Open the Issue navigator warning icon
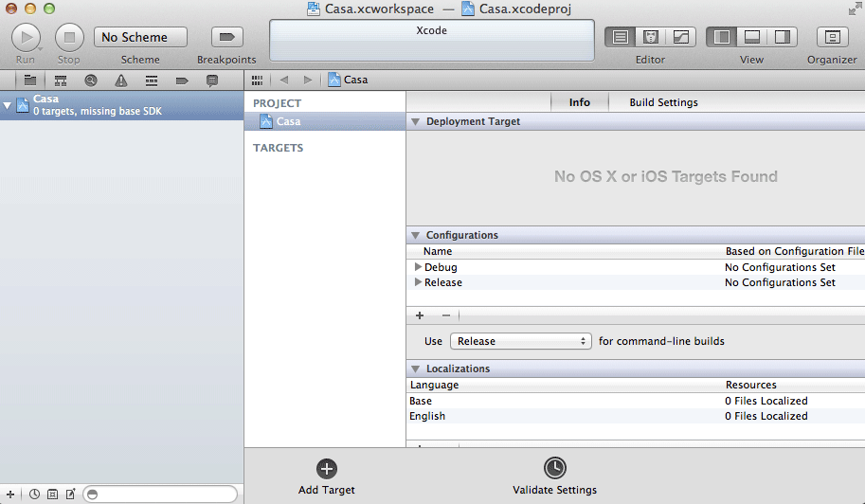Viewport: 865px width, 504px height. point(121,81)
